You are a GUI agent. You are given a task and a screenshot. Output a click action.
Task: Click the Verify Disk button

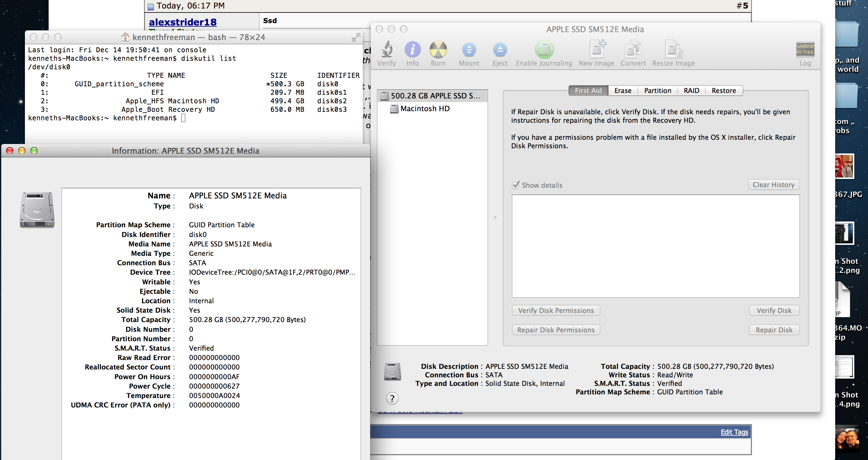coord(774,311)
